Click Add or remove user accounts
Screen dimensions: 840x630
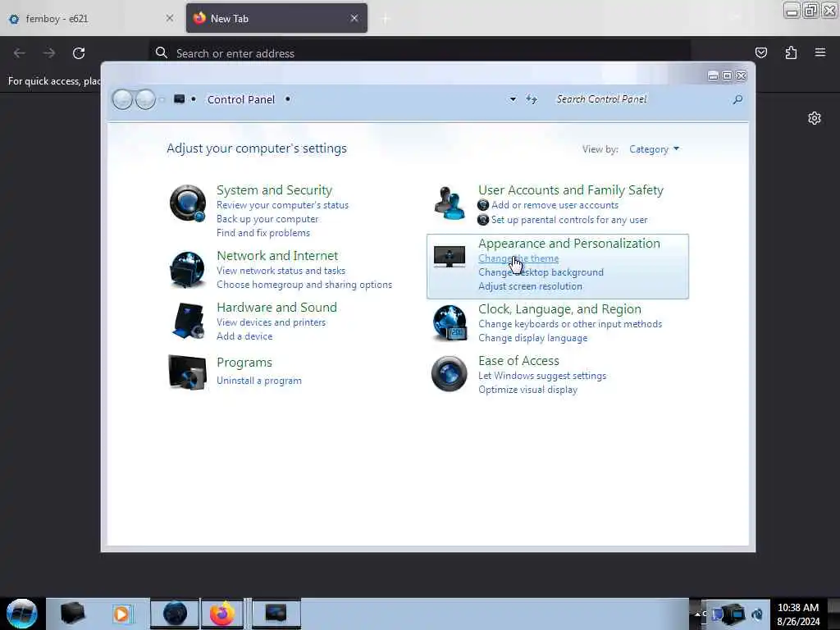click(x=555, y=205)
